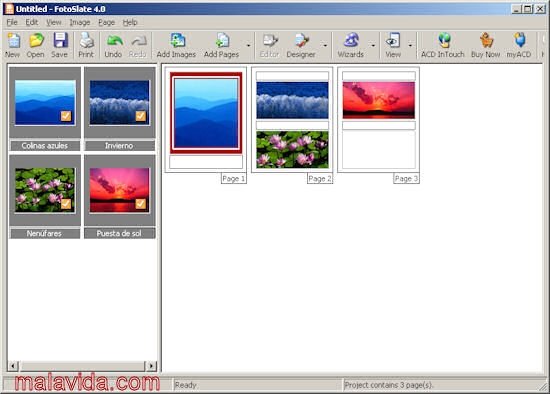Open a project with the Open icon
Screen dimensions: 550x394
tap(36, 41)
